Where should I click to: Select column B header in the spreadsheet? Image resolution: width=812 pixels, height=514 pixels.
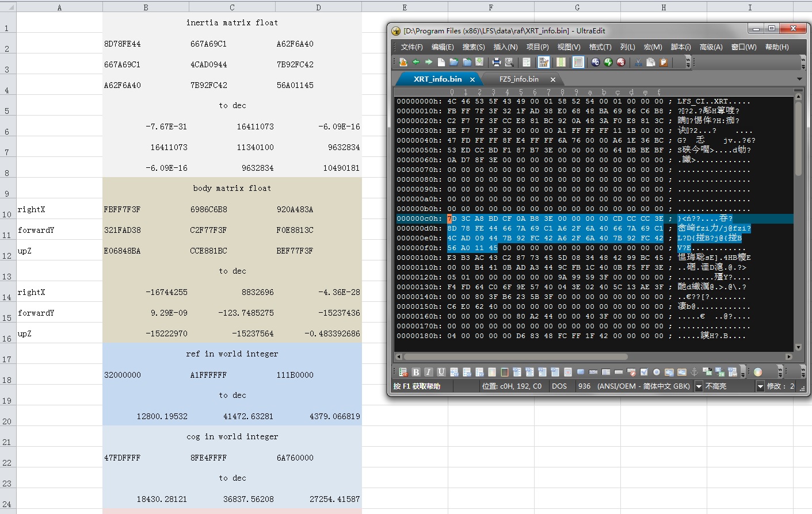click(x=146, y=7)
